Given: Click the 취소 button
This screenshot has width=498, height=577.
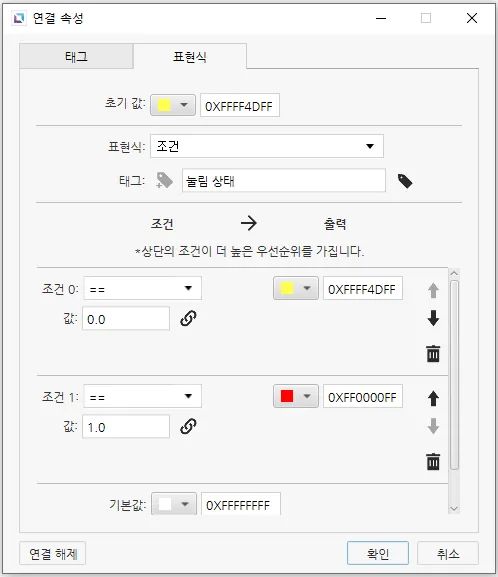Looking at the screenshot, I should 448,553.
